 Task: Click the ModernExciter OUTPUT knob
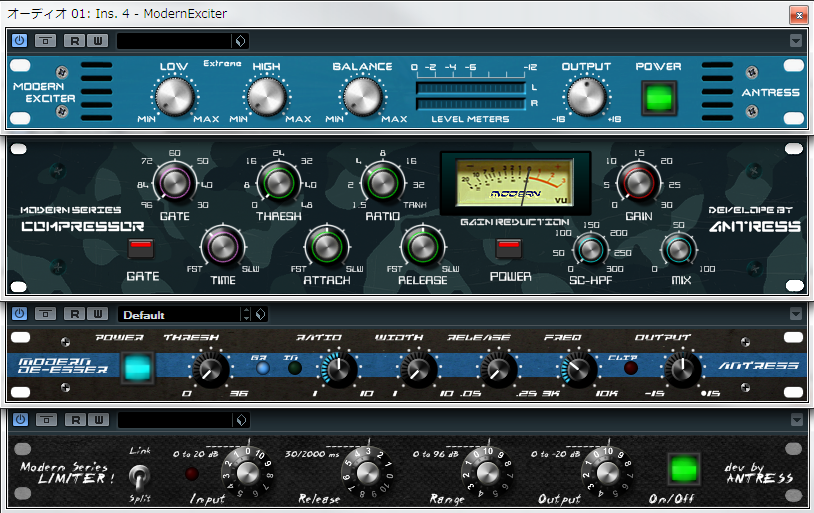coord(587,96)
